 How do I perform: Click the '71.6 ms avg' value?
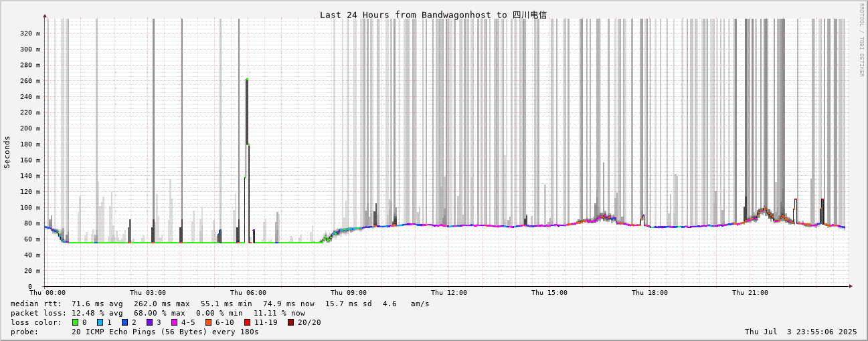[98, 304]
